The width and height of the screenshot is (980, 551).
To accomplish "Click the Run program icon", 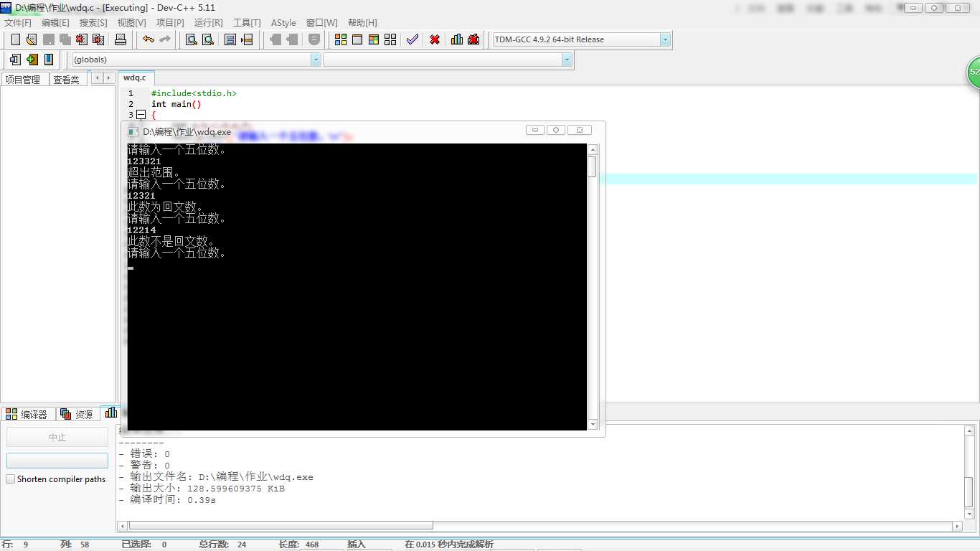I will (x=357, y=39).
